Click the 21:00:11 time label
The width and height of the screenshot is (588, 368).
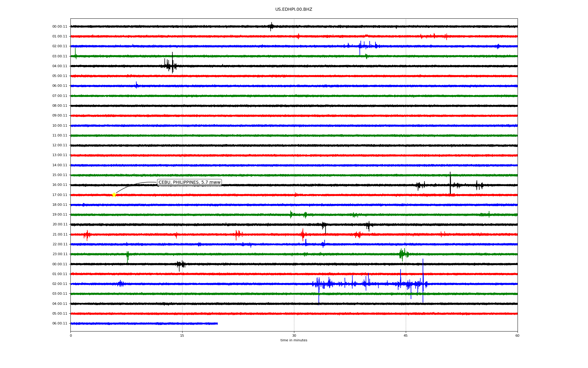point(60,234)
